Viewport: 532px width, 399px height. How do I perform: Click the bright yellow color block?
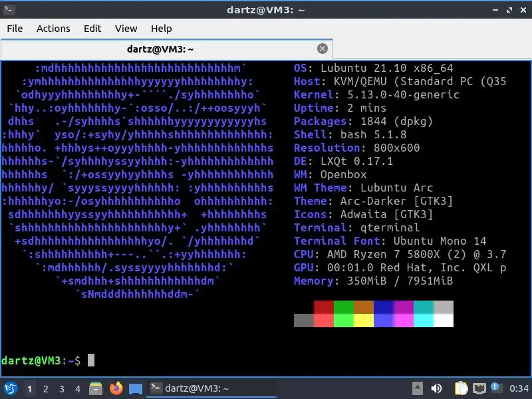point(364,321)
